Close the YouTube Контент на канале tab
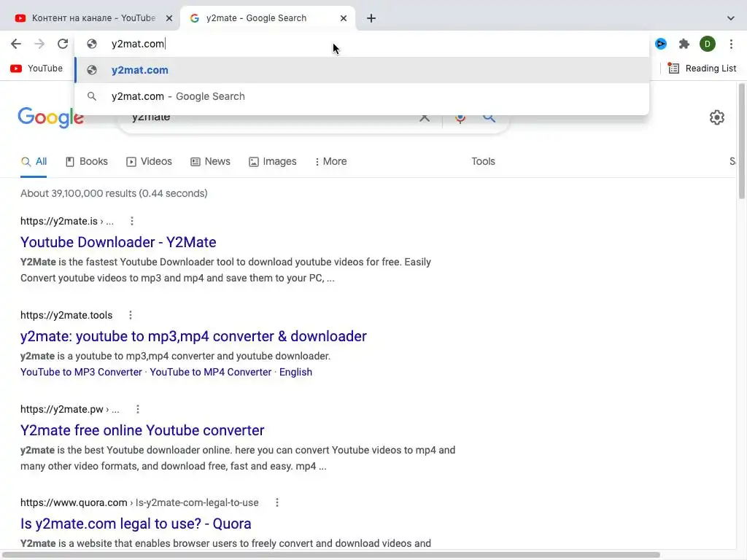 169,18
